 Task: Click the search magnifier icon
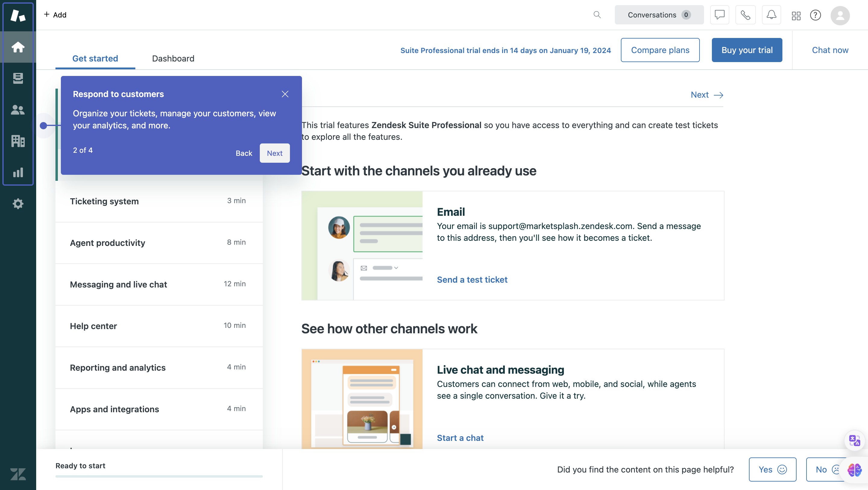(597, 15)
